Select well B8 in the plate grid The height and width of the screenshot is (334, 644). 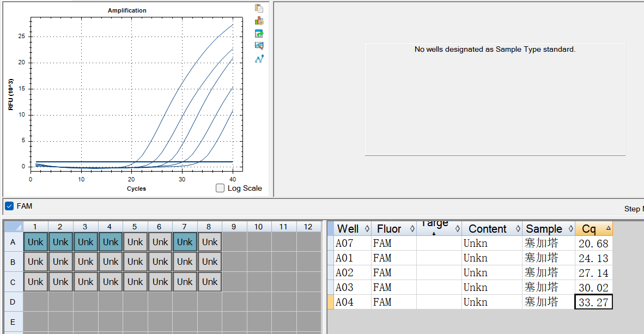210,262
